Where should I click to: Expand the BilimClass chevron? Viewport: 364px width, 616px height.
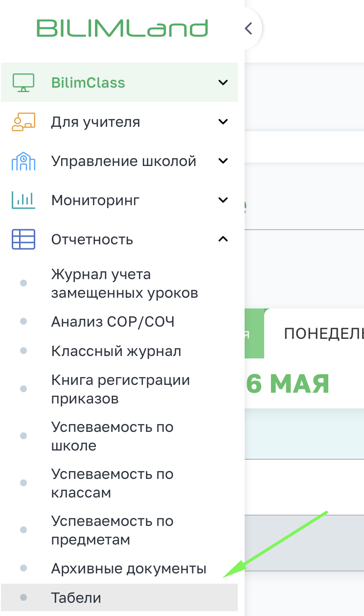pyautogui.click(x=223, y=83)
